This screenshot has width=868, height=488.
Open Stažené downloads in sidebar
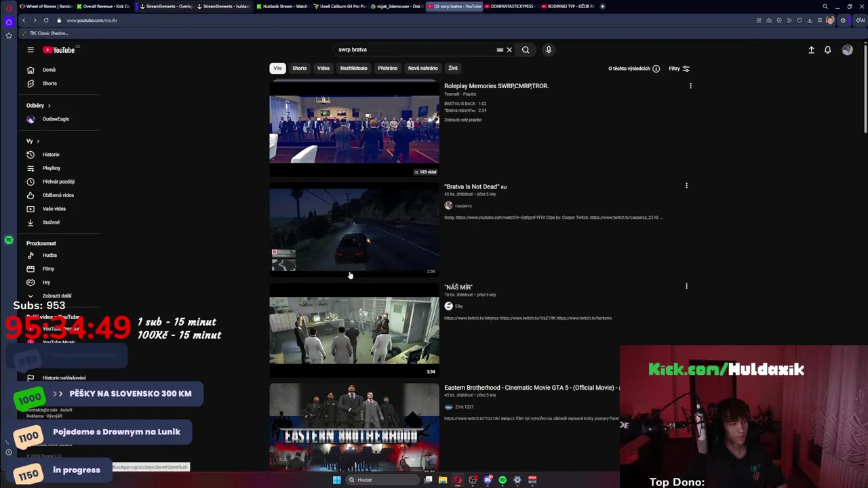[51, 222]
